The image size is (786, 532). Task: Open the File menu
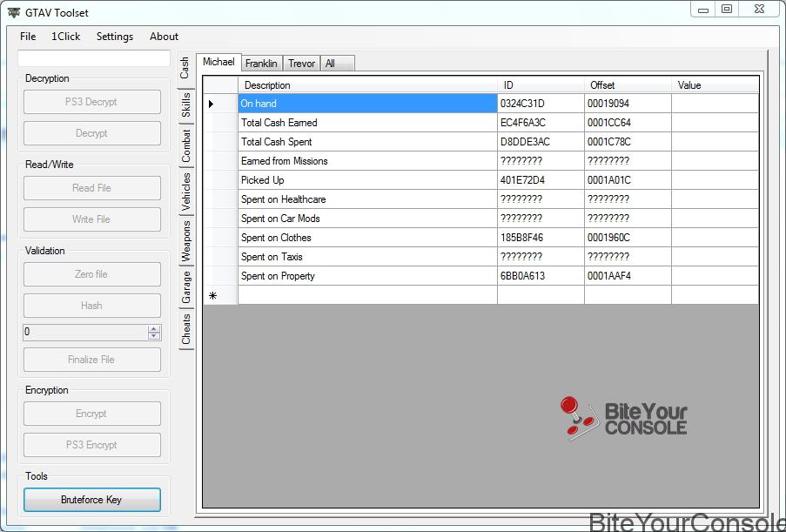coord(28,37)
